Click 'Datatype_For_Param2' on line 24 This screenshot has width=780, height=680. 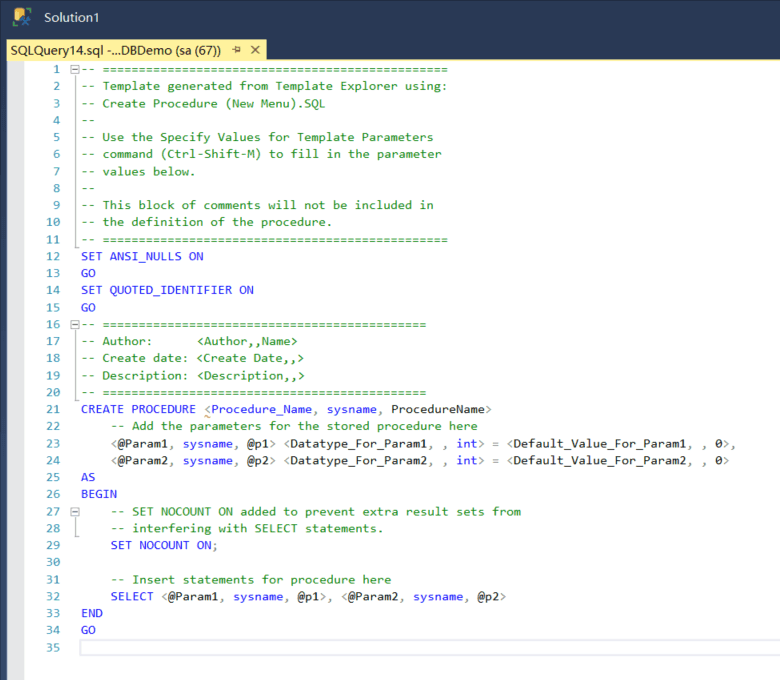pos(359,461)
